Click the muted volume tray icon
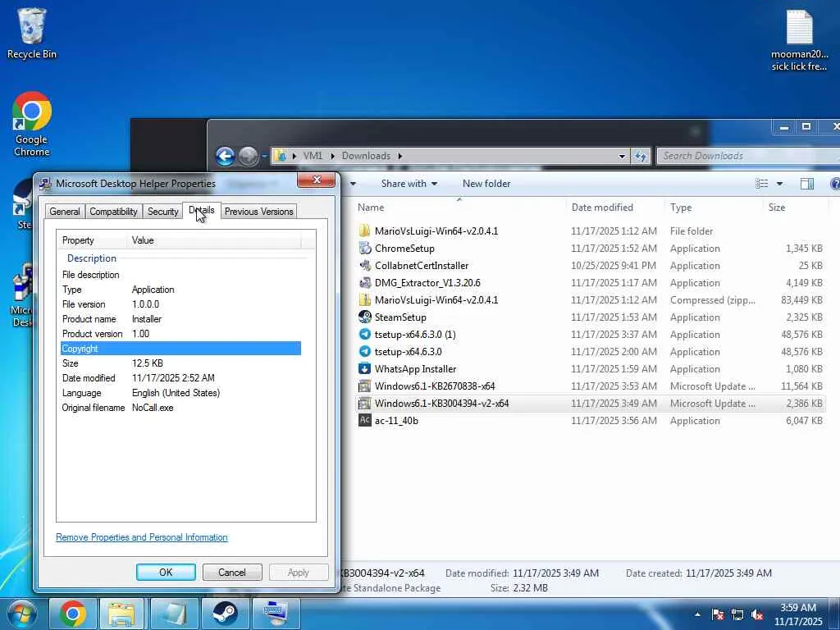 [x=757, y=614]
